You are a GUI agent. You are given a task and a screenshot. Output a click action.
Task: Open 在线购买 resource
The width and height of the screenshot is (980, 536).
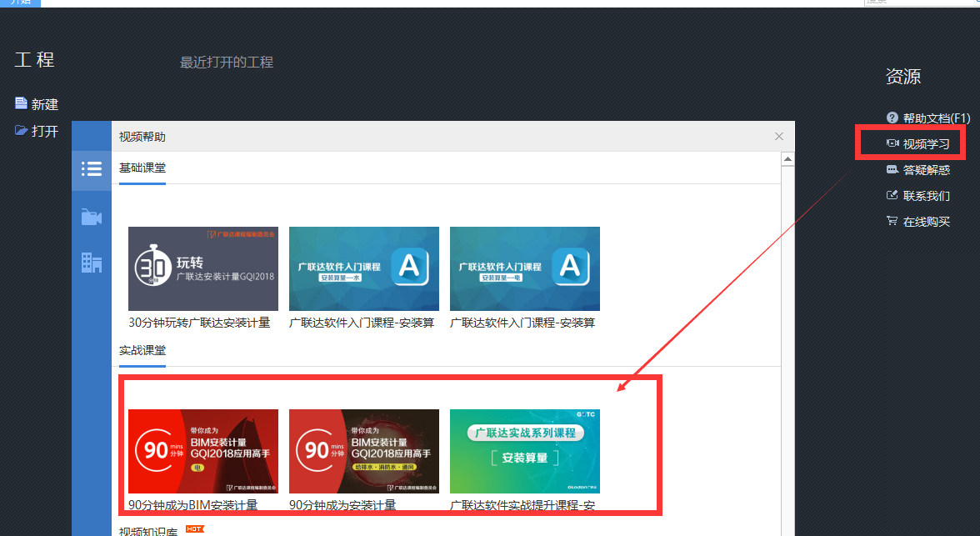point(927,222)
